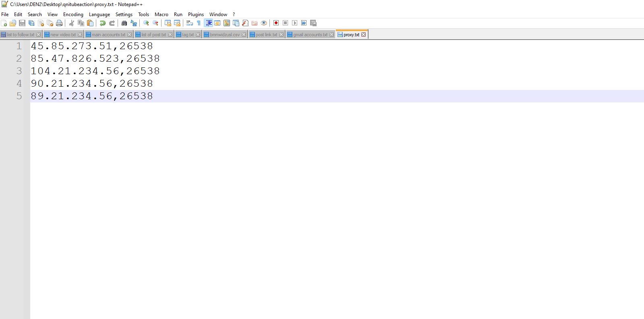Image resolution: width=644 pixels, height=319 pixels.
Task: Open the Settings menu
Action: click(x=124, y=15)
